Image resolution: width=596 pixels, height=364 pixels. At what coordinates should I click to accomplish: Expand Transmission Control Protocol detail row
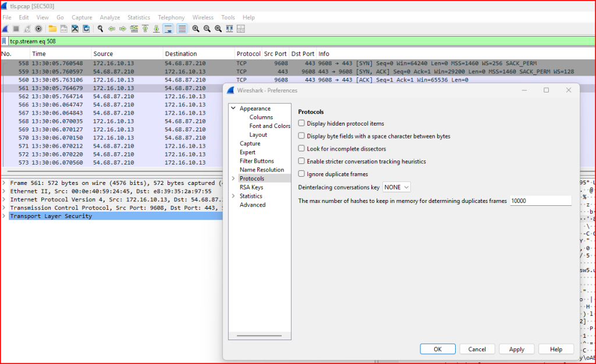pyautogui.click(x=4, y=208)
